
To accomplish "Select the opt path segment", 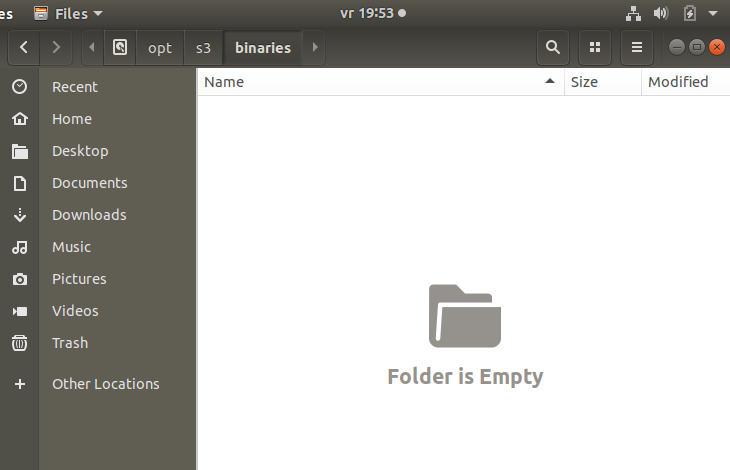I will [x=160, y=47].
